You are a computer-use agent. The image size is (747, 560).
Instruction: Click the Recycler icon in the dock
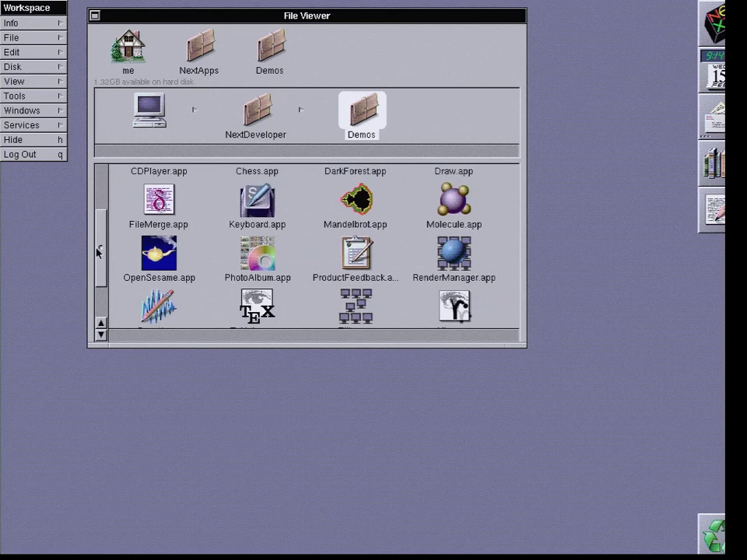[712, 534]
